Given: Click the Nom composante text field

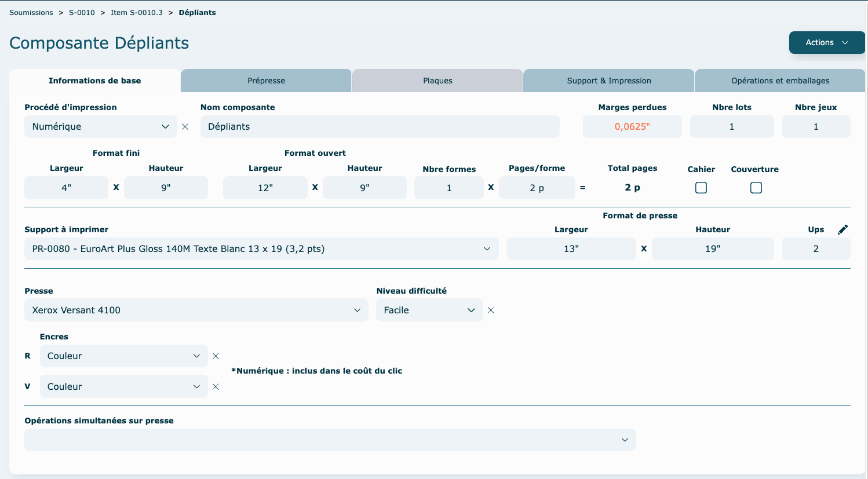Looking at the screenshot, I should [380, 127].
